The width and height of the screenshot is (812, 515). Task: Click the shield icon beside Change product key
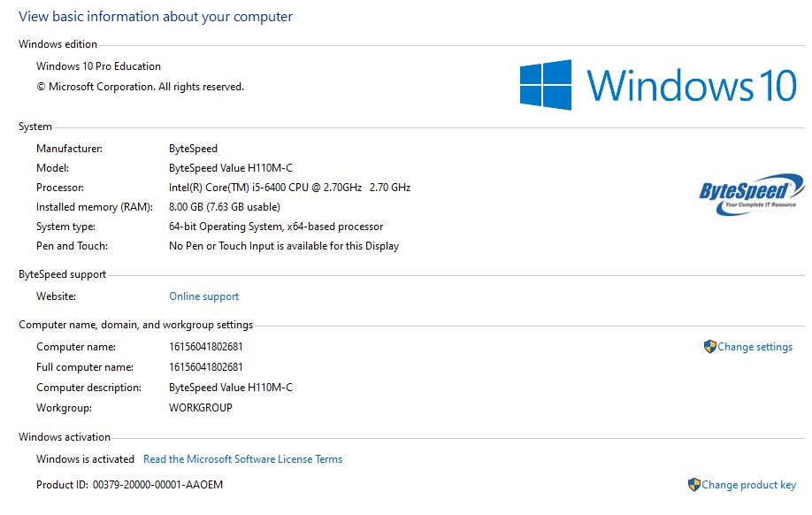[693, 485]
